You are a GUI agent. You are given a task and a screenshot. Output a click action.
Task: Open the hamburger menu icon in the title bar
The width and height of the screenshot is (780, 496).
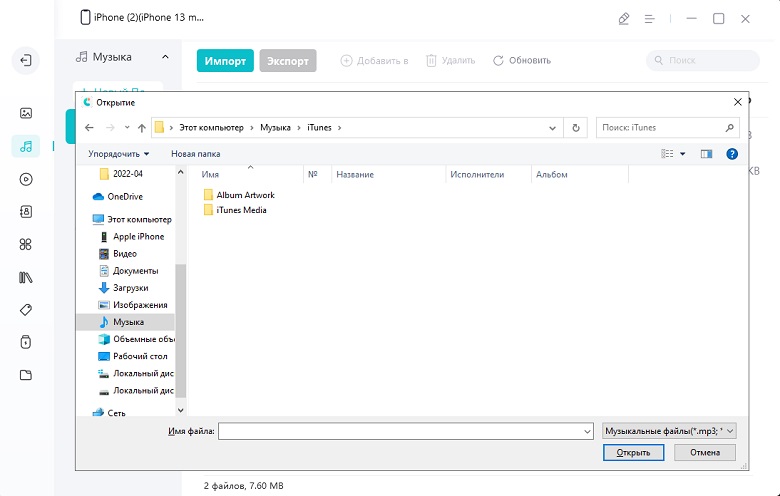[649, 19]
